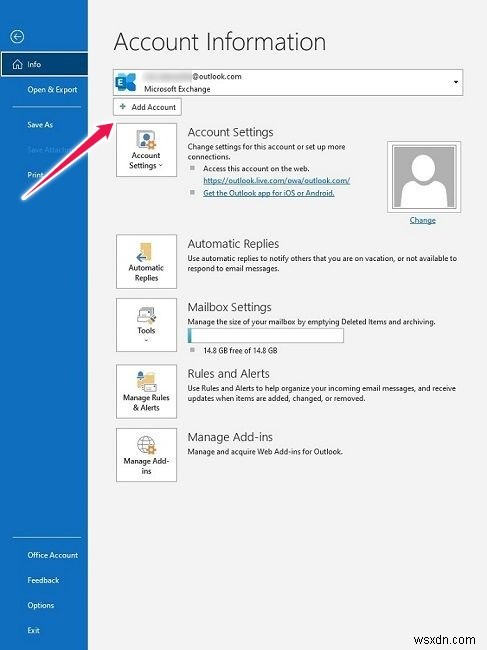This screenshot has height=650, width=487.
Task: Click the 'Account Settings' heading text
Action: [x=230, y=132]
